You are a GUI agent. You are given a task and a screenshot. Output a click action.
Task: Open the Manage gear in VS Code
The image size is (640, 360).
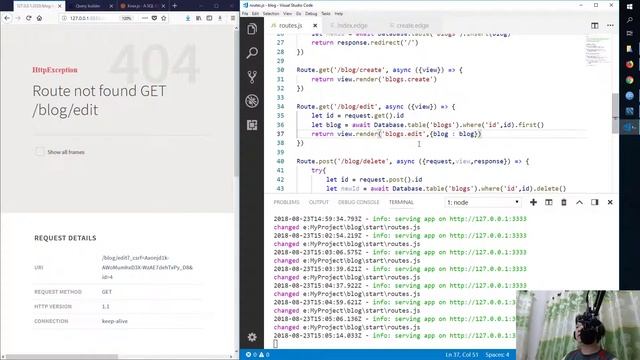tap(252, 337)
